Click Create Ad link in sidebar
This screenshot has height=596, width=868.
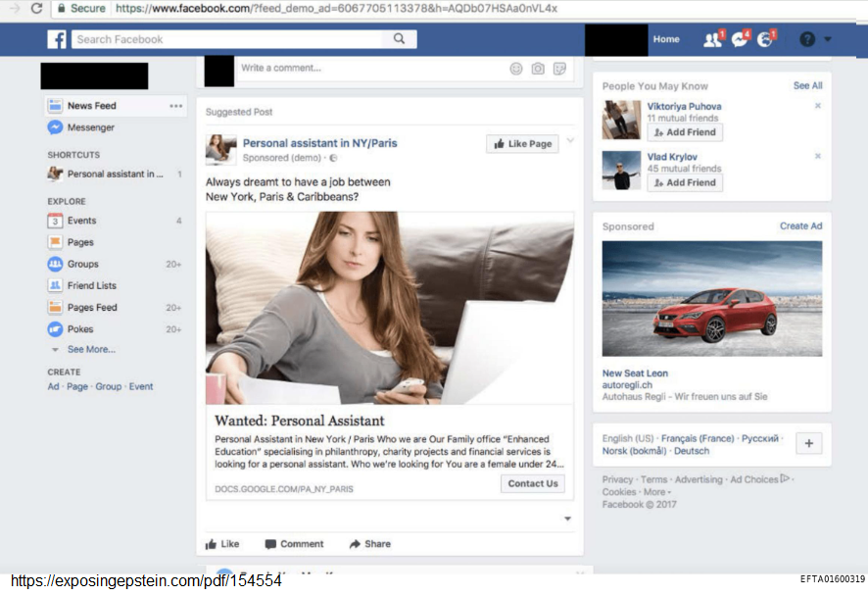pos(53,386)
